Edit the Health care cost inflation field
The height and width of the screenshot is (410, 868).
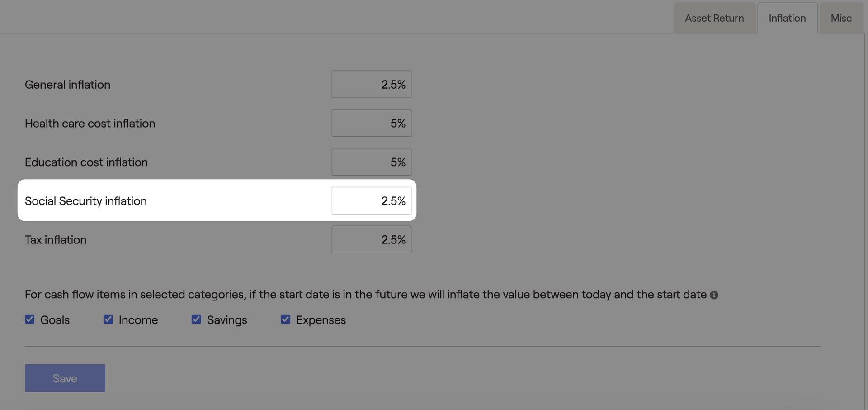point(372,123)
